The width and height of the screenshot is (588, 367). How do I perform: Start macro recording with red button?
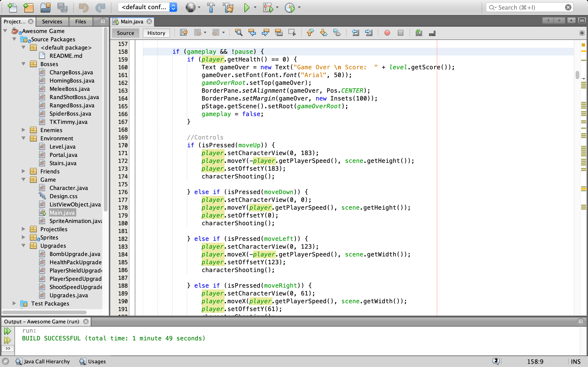click(387, 33)
